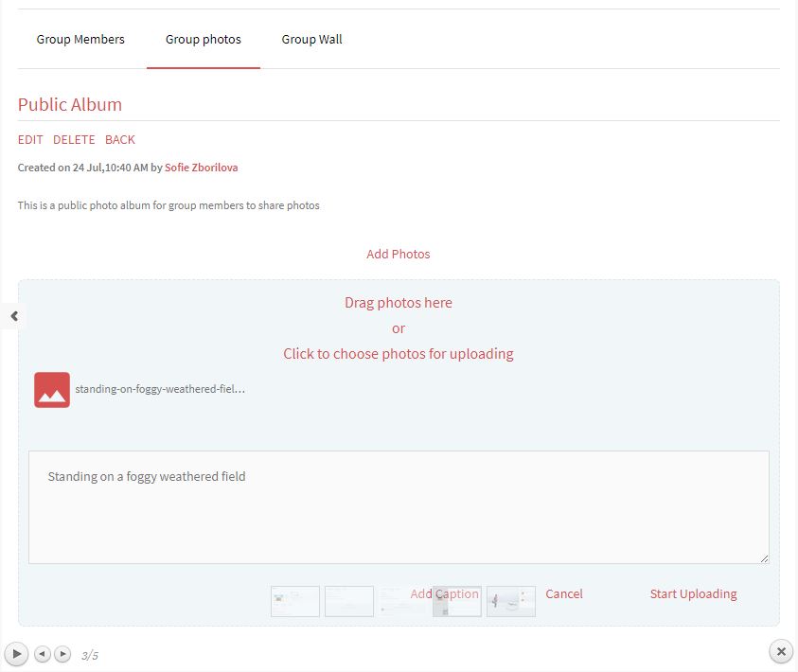798x672 pixels.
Task: Click Start Uploading
Action: tap(693, 593)
